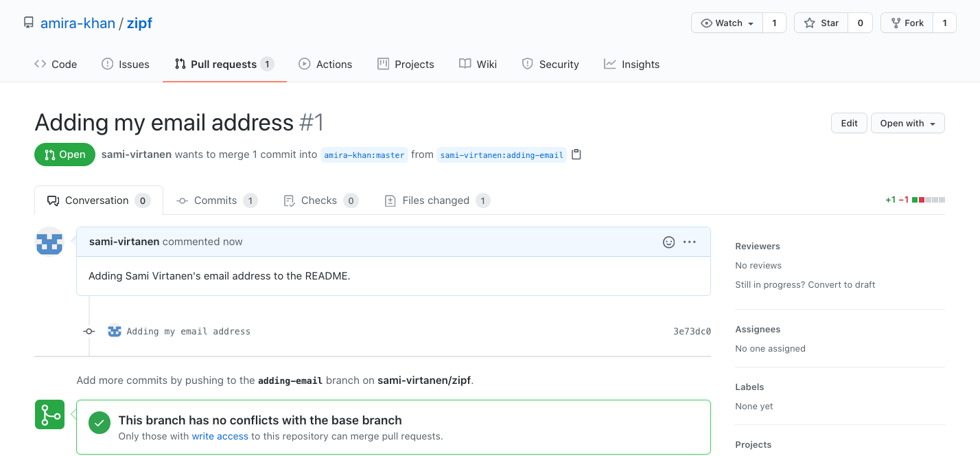View the fork count of 1
This screenshot has width=980, height=456.
click(944, 23)
